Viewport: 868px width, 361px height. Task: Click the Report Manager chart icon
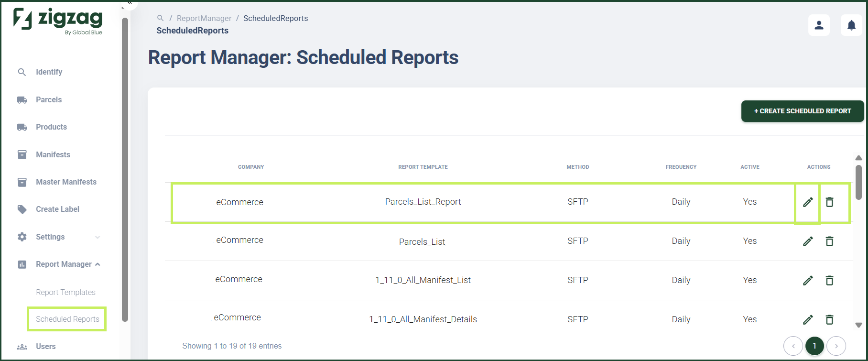tap(22, 264)
